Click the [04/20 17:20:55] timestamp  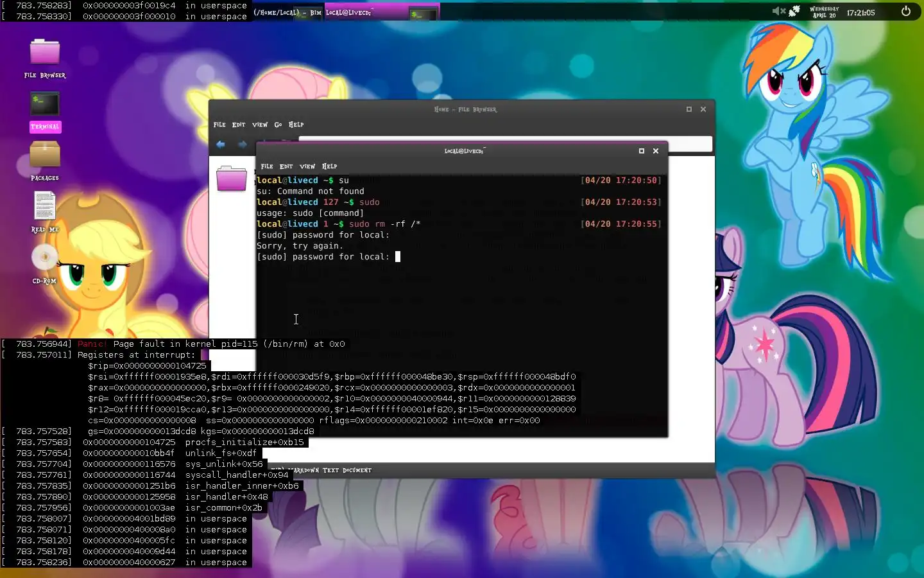point(621,224)
